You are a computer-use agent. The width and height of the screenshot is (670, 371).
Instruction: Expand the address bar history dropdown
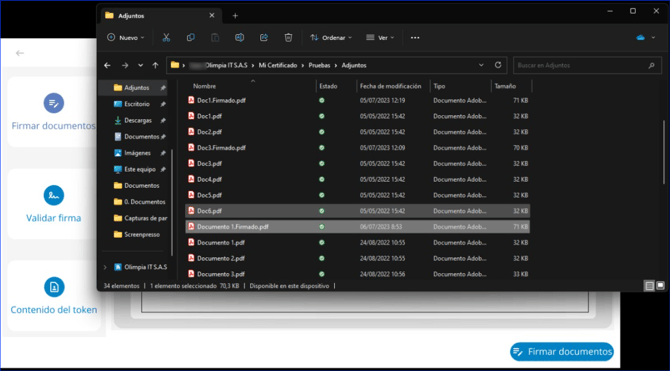tap(482, 65)
